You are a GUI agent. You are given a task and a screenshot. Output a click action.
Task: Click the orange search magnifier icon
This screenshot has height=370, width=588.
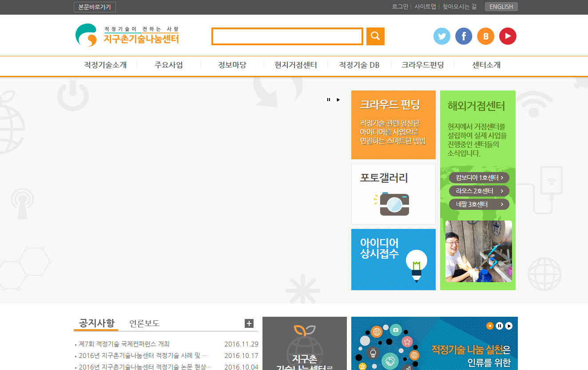tap(375, 36)
